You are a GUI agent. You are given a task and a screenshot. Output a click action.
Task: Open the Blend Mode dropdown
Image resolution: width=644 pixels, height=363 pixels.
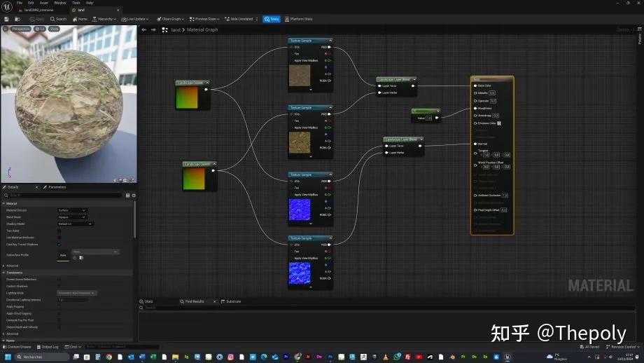click(72, 217)
